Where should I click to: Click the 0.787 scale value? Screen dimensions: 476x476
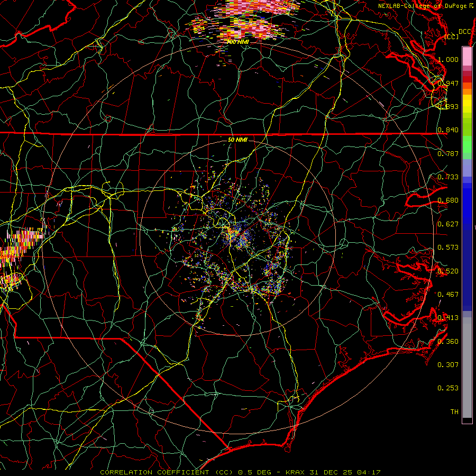click(448, 153)
